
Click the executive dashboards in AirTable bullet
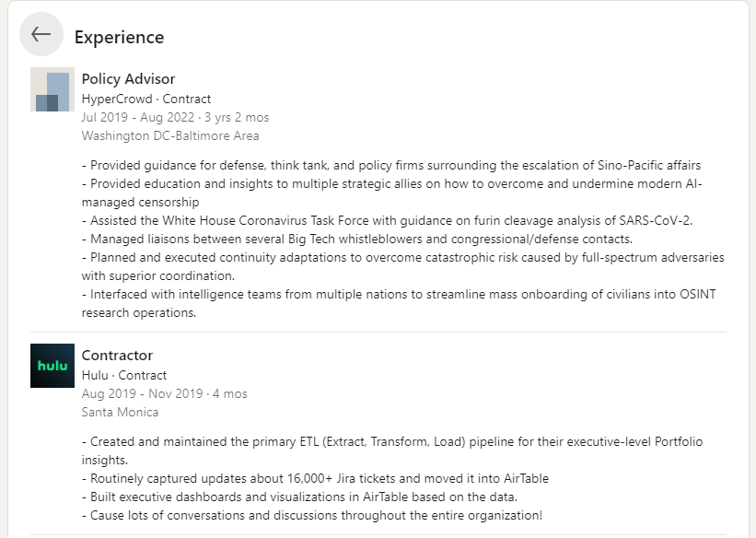tap(299, 497)
